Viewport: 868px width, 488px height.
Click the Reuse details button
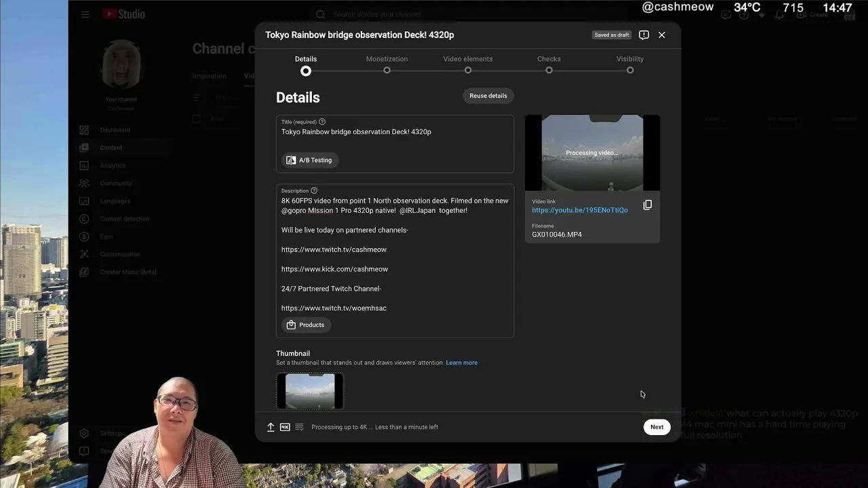(x=488, y=96)
